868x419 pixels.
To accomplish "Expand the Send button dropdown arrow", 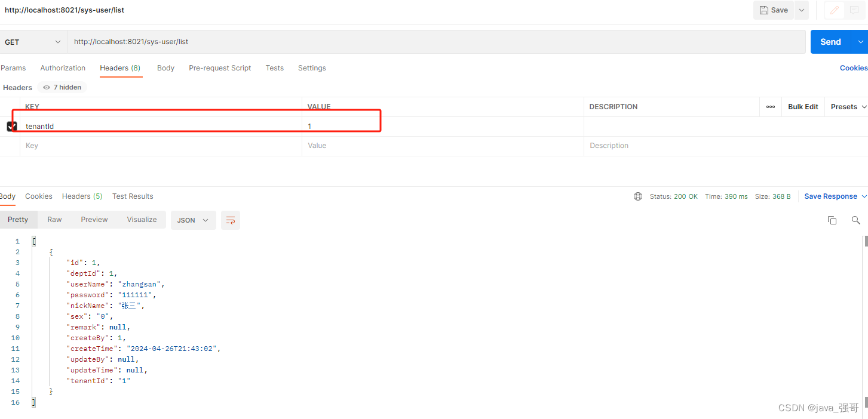I will (x=861, y=42).
